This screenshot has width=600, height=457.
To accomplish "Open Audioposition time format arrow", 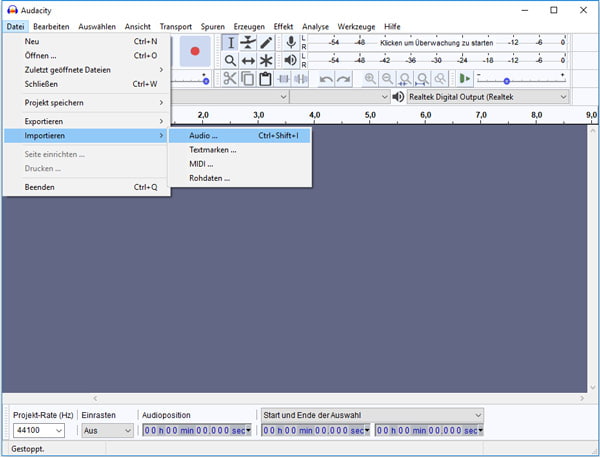I will [x=248, y=431].
